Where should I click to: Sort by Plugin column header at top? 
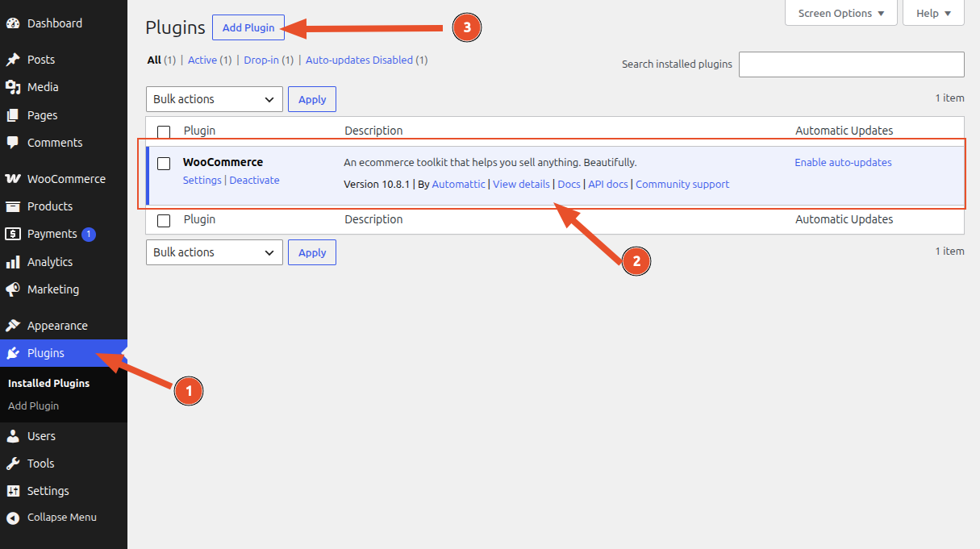point(199,131)
